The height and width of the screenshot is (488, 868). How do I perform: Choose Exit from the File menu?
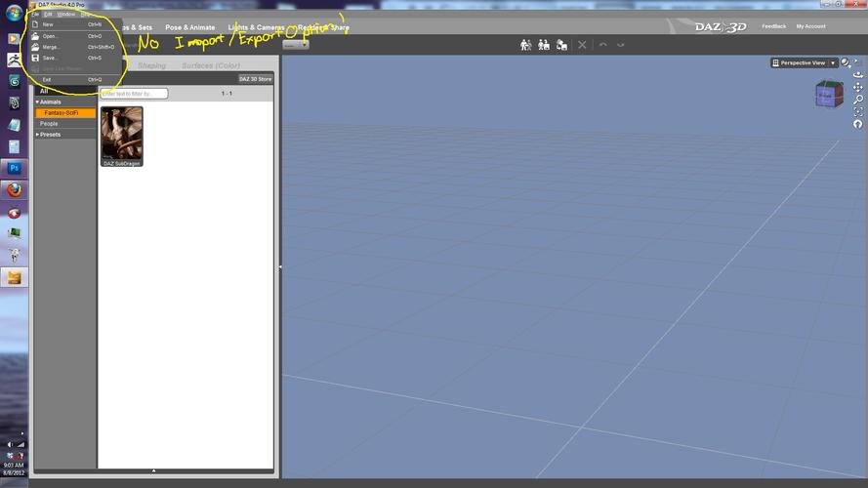[76, 80]
